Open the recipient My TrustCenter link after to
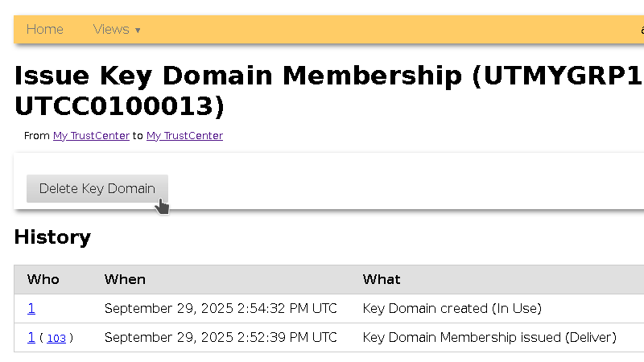Screen dimensions: 644x362 point(184,136)
